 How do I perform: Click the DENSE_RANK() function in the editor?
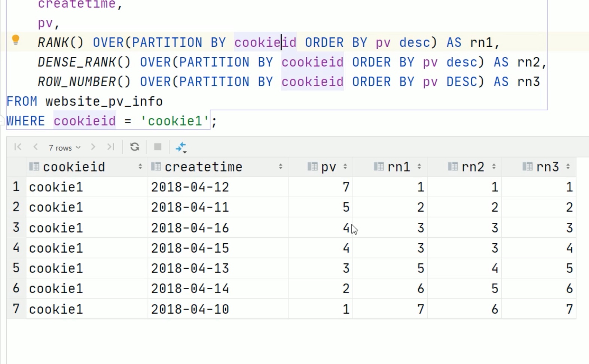[84, 62]
